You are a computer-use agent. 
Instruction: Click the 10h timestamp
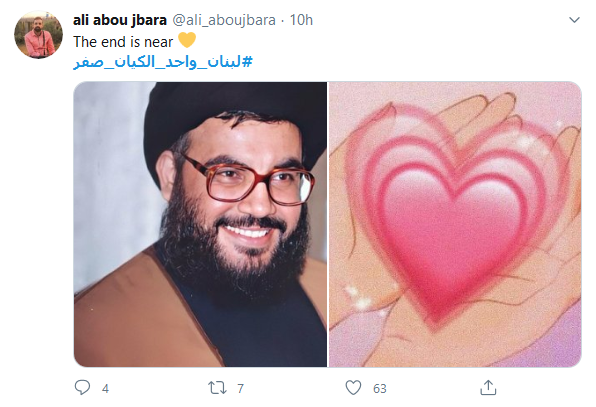coord(301,20)
